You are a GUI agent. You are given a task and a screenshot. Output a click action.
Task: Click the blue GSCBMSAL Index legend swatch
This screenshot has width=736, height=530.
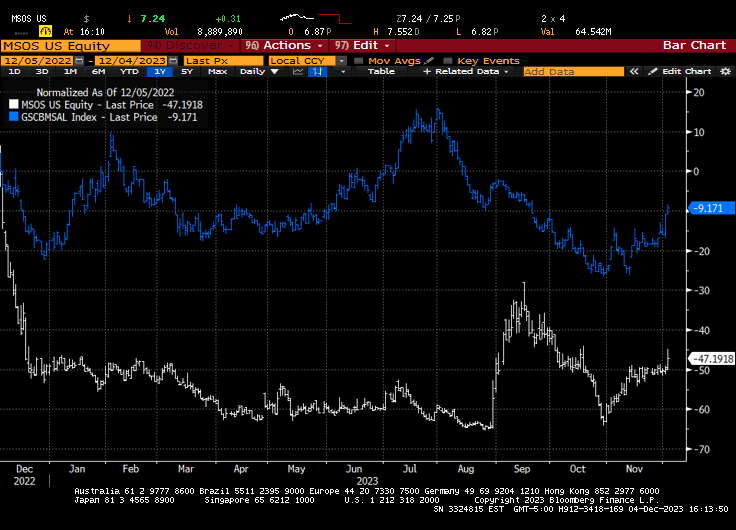14,116
